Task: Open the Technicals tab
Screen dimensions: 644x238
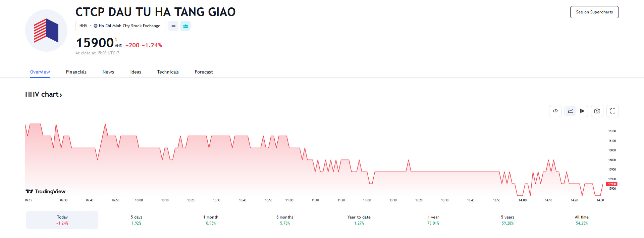Action: 168,72
